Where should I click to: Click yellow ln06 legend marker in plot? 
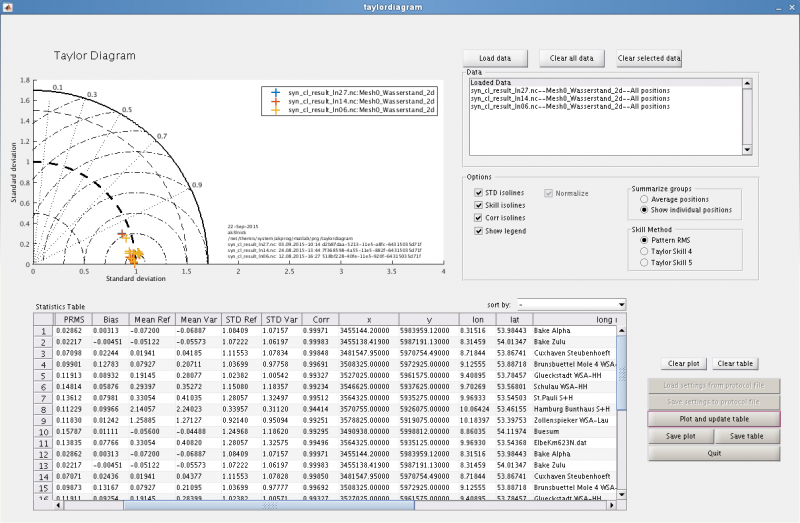coord(276,110)
